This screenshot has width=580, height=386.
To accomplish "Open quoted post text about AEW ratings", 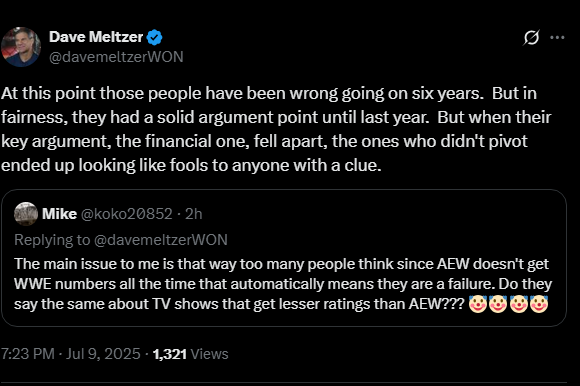I will [283, 284].
